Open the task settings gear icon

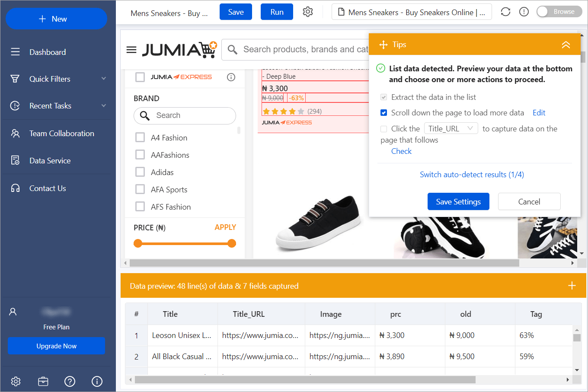coord(307,12)
